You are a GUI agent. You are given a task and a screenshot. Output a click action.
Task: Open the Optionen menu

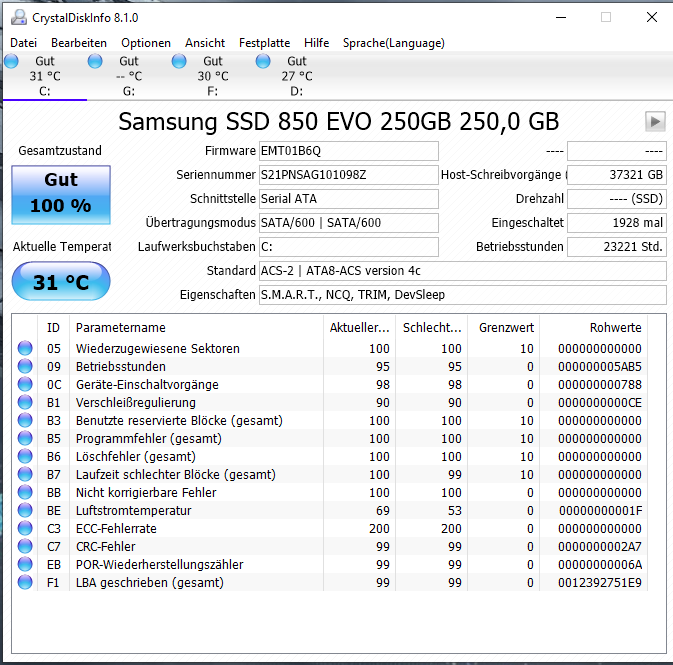pyautogui.click(x=146, y=43)
